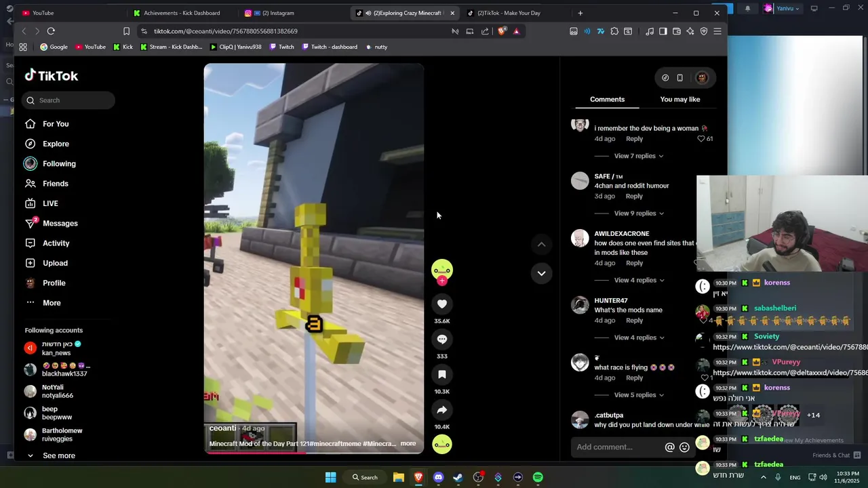Open the Brave Rewards triangle icon
This screenshot has width=868, height=488.
pos(516,31)
